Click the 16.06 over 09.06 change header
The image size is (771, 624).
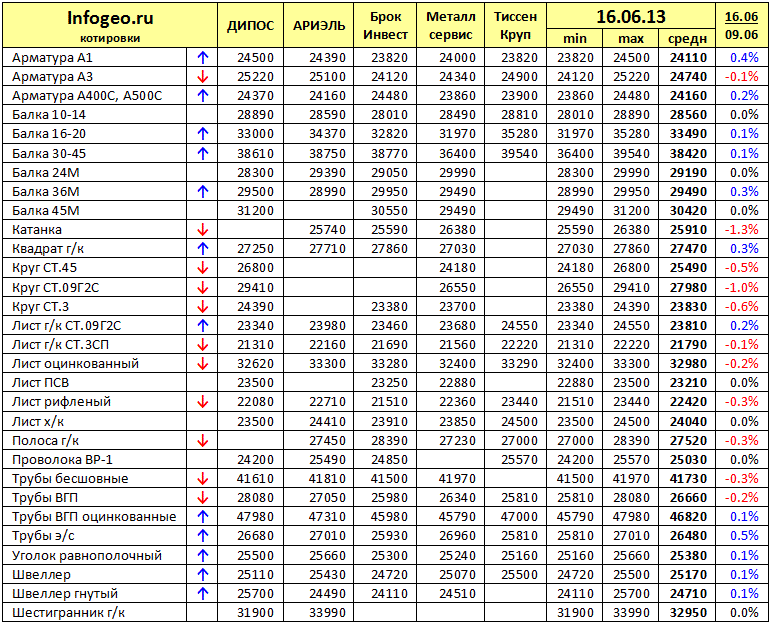tap(741, 26)
